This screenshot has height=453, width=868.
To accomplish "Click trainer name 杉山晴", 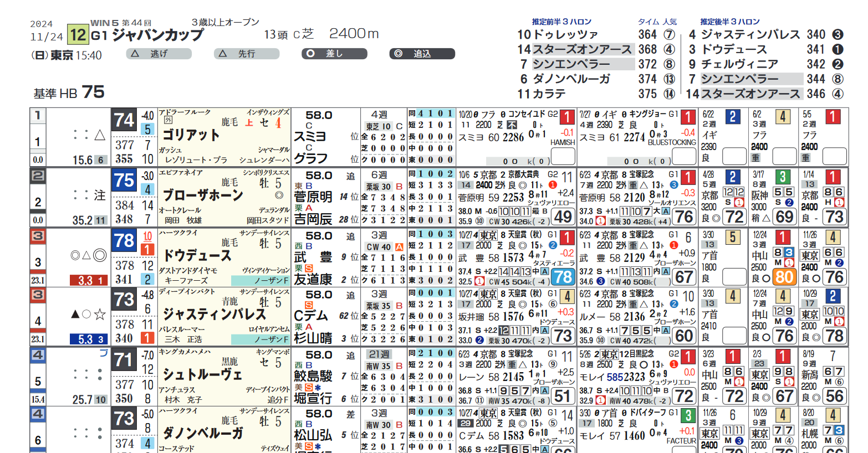I will (x=313, y=338).
